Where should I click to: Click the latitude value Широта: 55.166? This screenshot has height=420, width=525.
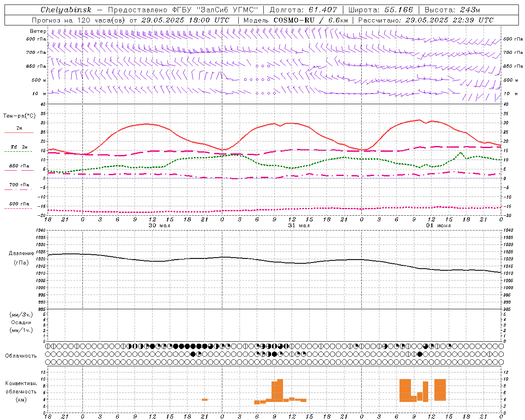381,10
